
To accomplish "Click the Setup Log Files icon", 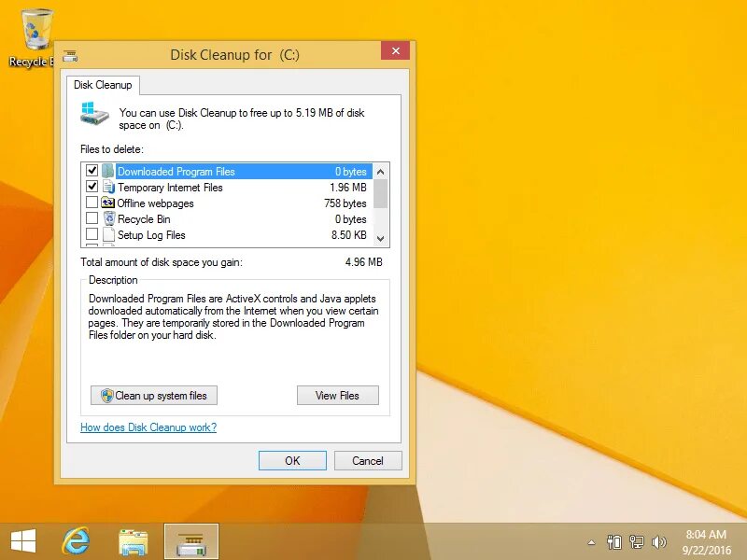I will coord(107,234).
